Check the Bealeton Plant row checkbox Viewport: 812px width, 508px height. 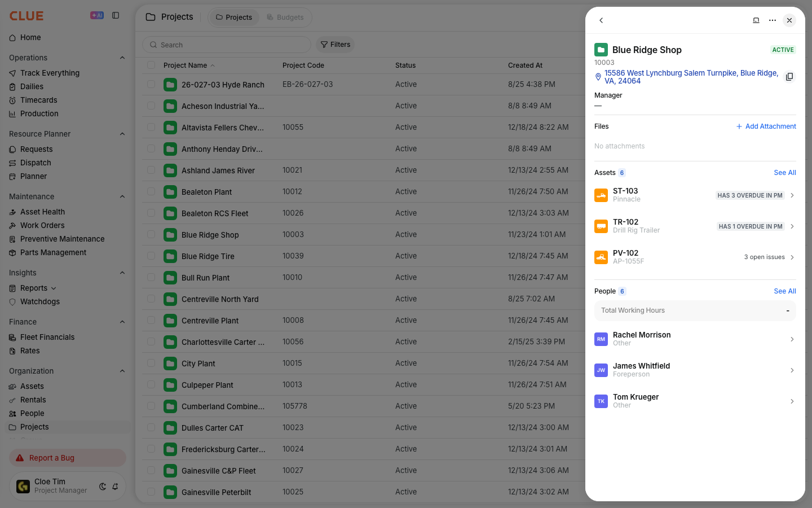coord(151,191)
